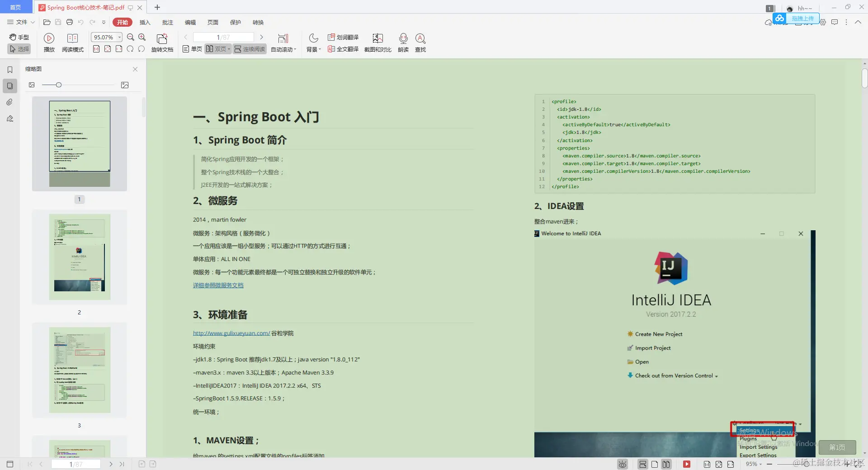The width and height of the screenshot is (868, 470).
Task: Click the zoom in magnifier icon
Action: (x=142, y=37)
